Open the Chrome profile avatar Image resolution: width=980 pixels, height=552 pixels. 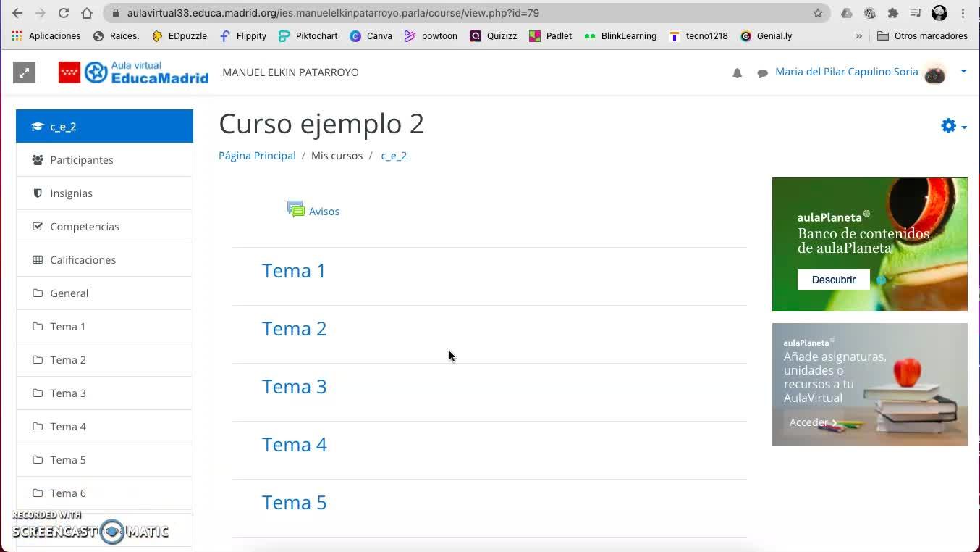click(x=939, y=13)
